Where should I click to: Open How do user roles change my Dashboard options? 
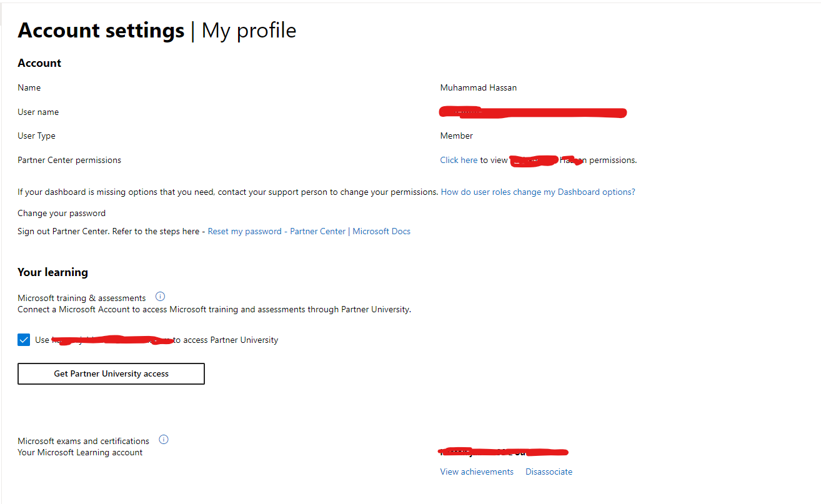tap(537, 191)
